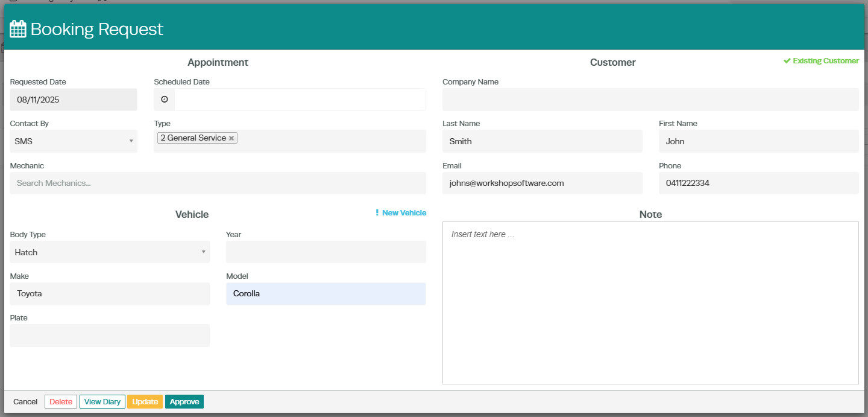
Task: Click the Phone field 0411222334
Action: pos(759,183)
